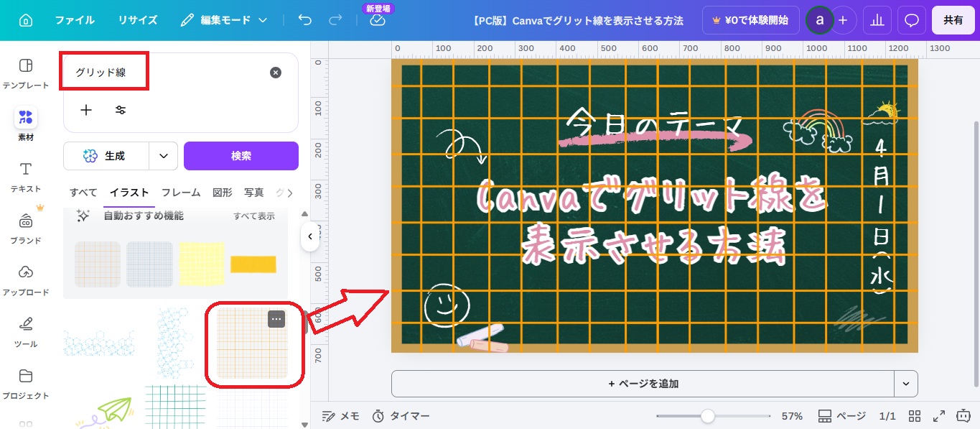Add a collaborator with plus icon

[x=843, y=20]
